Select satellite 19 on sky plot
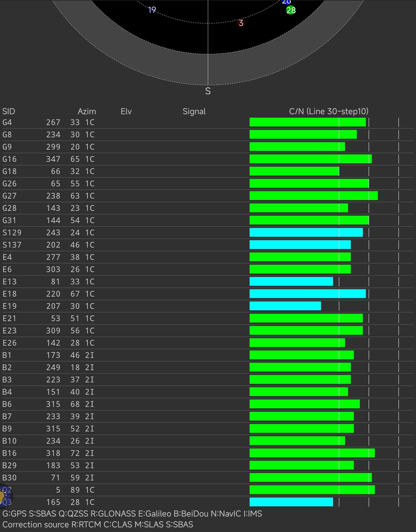Viewport: 416px width, 532px height. click(152, 10)
